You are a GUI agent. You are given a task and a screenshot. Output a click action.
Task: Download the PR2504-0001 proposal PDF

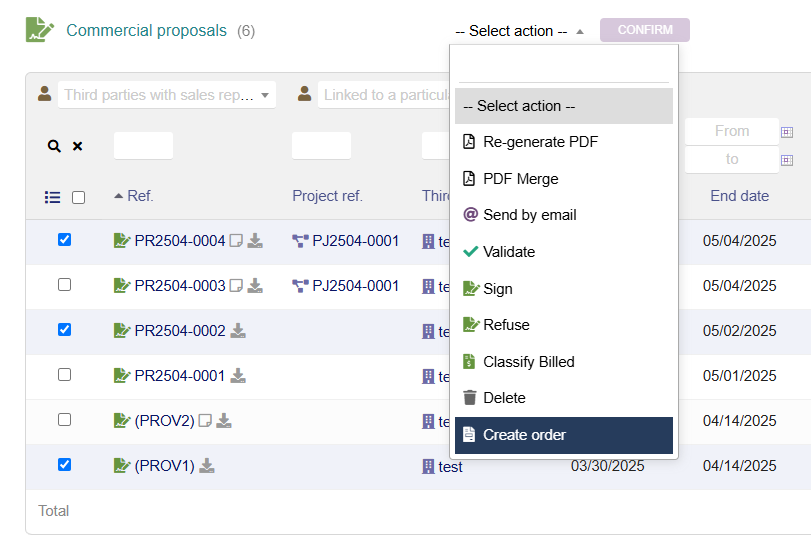pos(238,375)
